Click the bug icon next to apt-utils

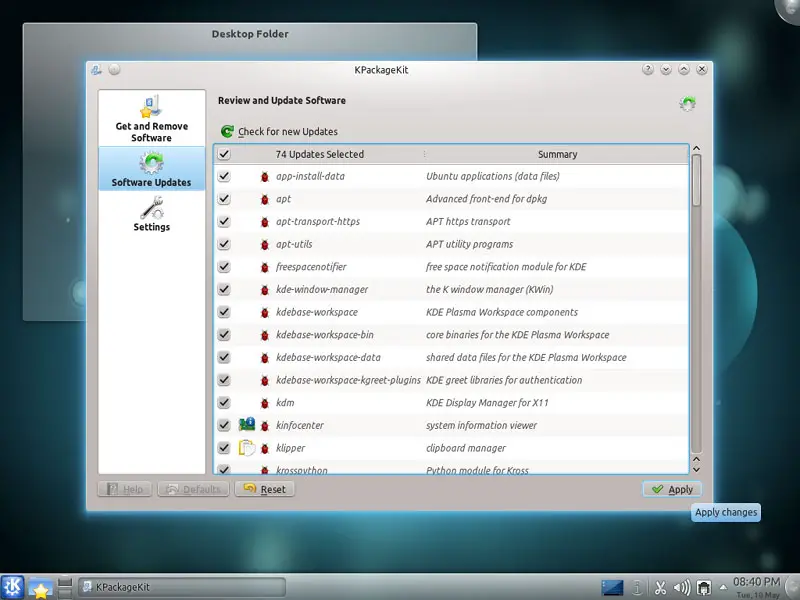[264, 244]
